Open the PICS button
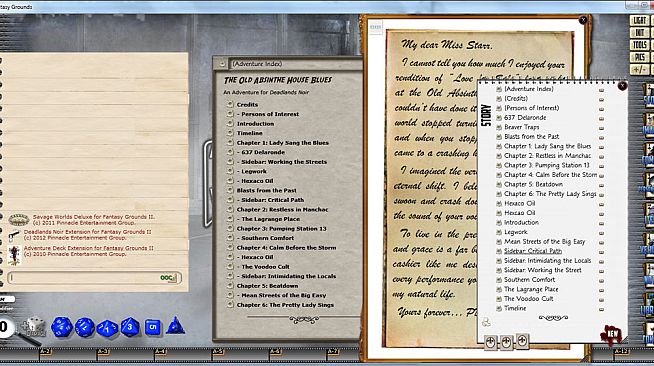Image resolution: width=654 pixels, height=366 pixels. 639,57
